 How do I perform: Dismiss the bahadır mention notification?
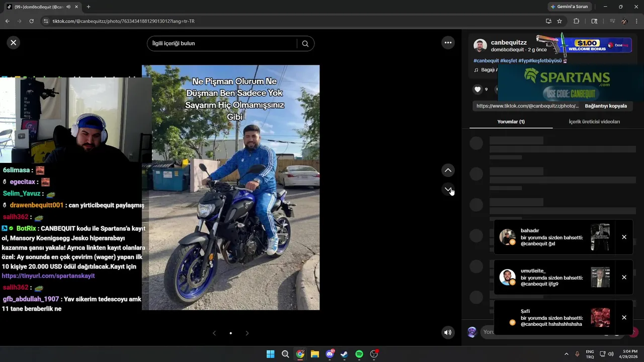pyautogui.click(x=624, y=237)
